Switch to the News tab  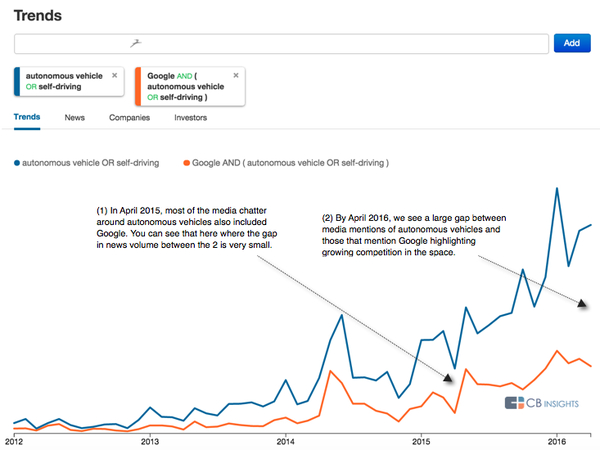pos(74,117)
